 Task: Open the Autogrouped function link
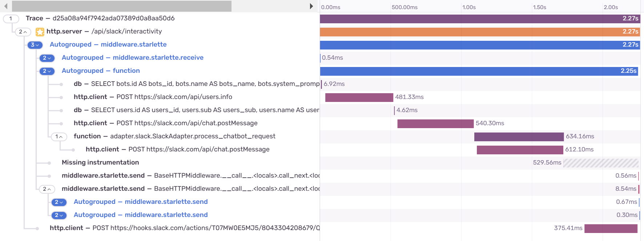pyautogui.click(x=101, y=71)
